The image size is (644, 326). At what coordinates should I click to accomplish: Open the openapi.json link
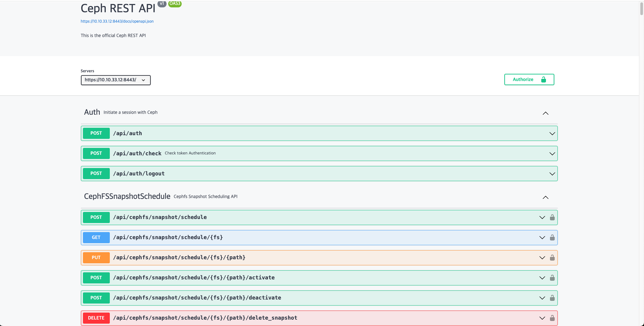pyautogui.click(x=117, y=21)
